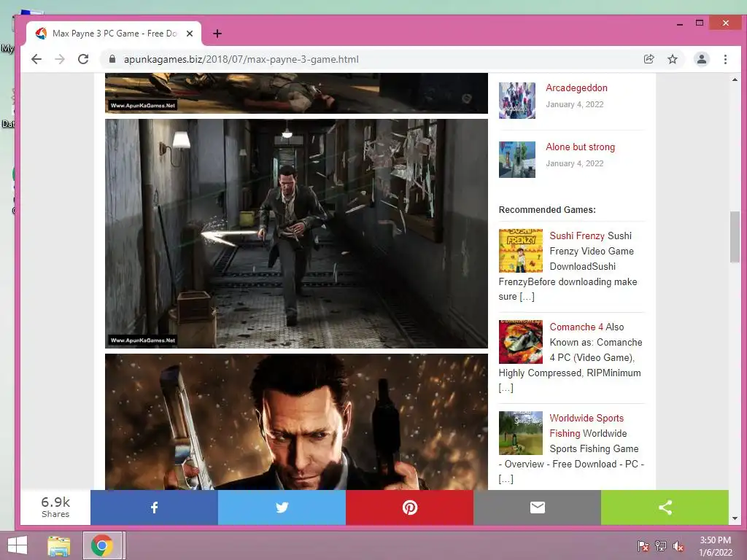This screenshot has height=560, width=747.
Task: Open the Action Center flag icon
Action: tap(643, 546)
